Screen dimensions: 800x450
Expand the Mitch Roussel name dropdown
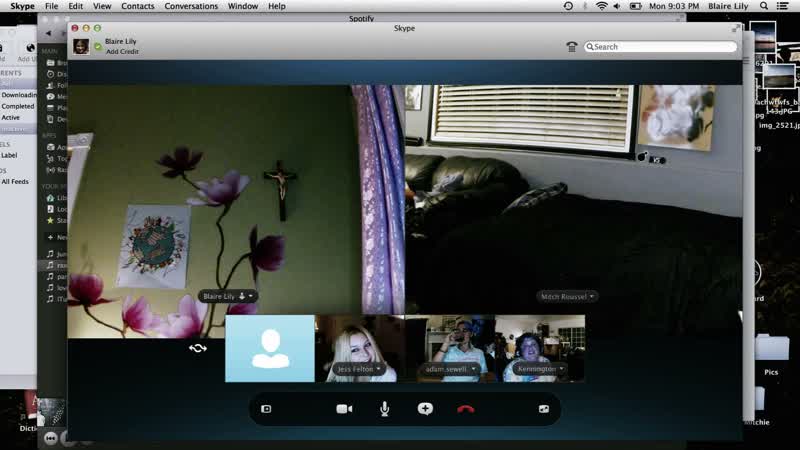coord(567,296)
